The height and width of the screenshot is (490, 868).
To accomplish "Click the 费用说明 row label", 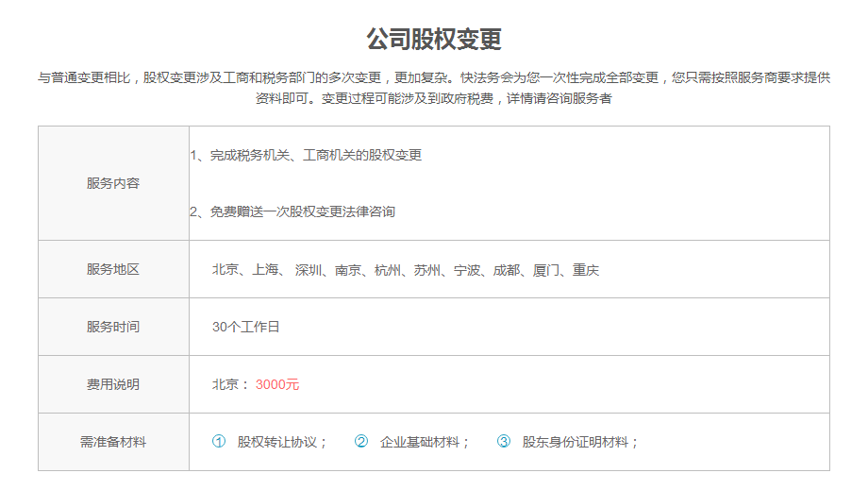I will click(113, 384).
